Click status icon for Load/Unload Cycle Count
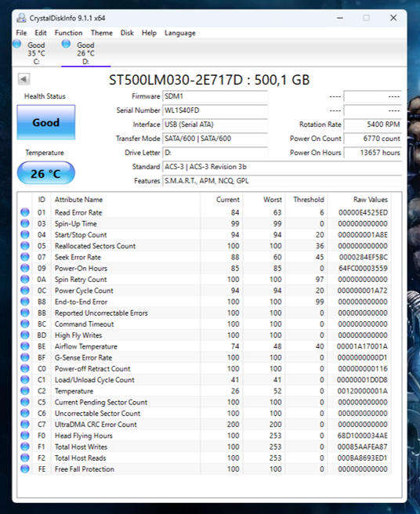 [25, 379]
